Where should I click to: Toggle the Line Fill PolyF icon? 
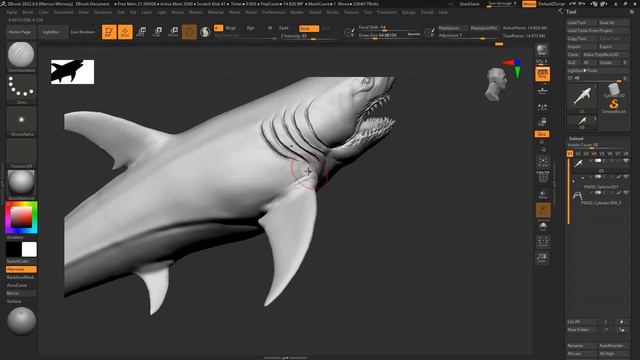pos(542,177)
